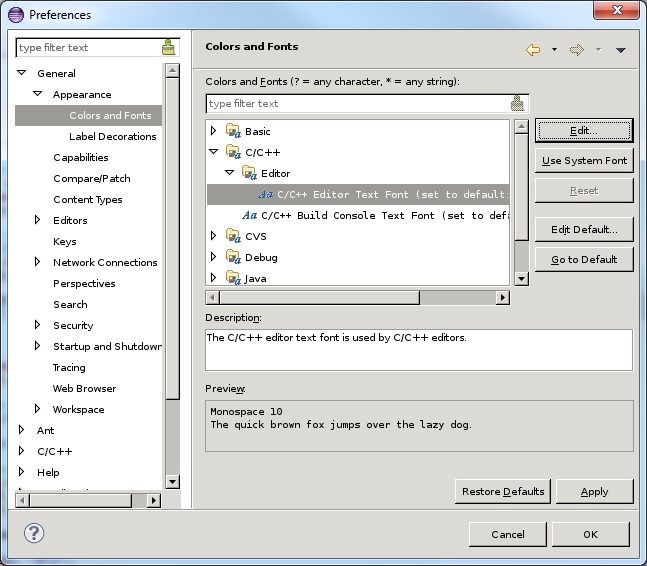Click the Debug folder icon
Screen dimensions: 647x566
233,257
